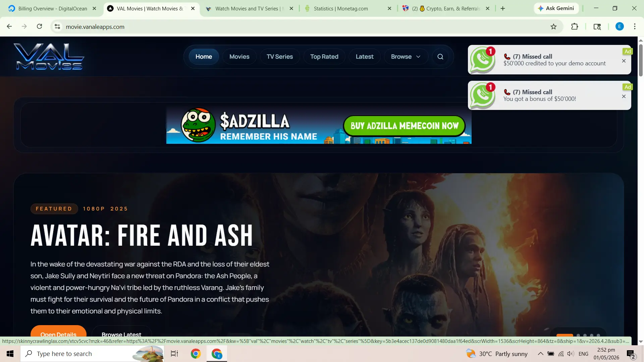Screen dimensions: 644x362
Task: Close the VAL Movies tab
Action: point(193,8)
